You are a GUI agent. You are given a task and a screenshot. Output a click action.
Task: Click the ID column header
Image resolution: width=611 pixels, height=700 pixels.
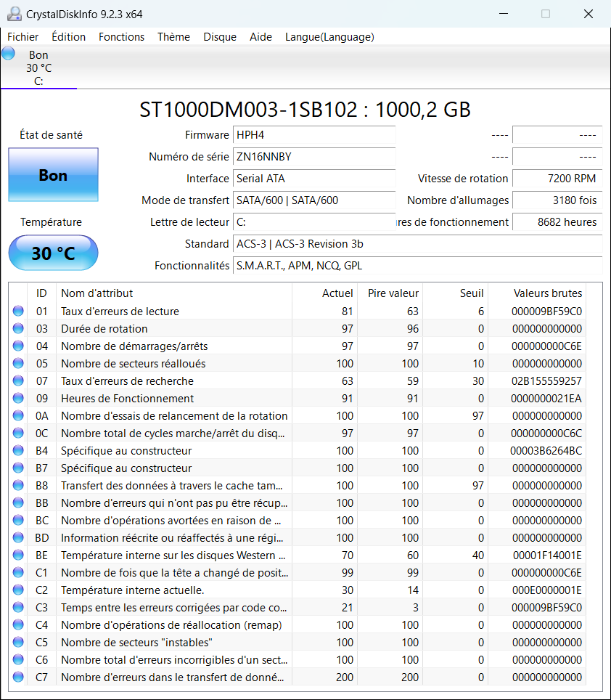(41, 293)
